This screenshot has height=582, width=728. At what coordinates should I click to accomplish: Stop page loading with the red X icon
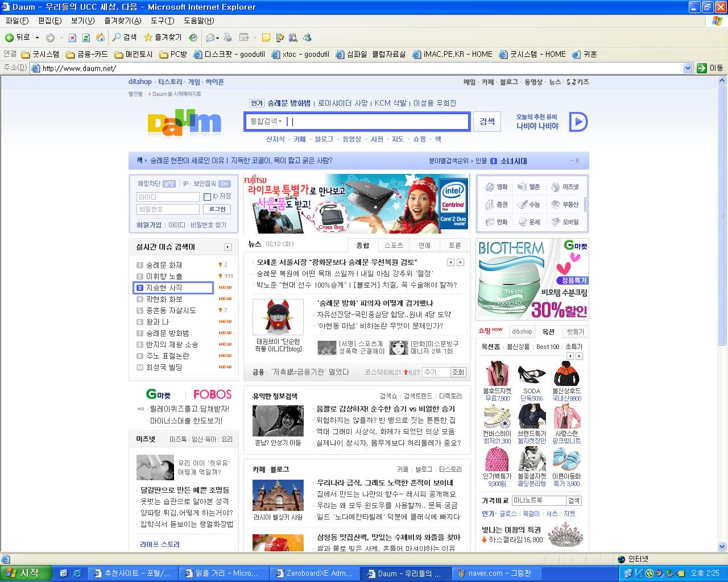(x=72, y=38)
